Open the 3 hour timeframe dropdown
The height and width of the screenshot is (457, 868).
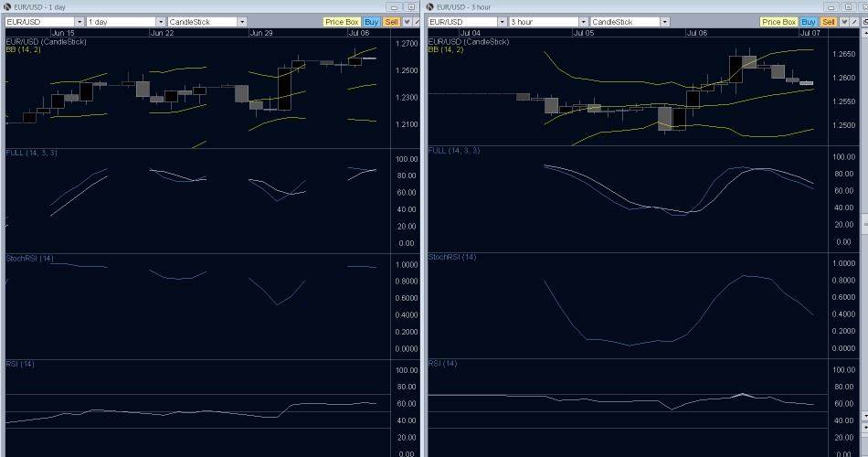pos(584,22)
